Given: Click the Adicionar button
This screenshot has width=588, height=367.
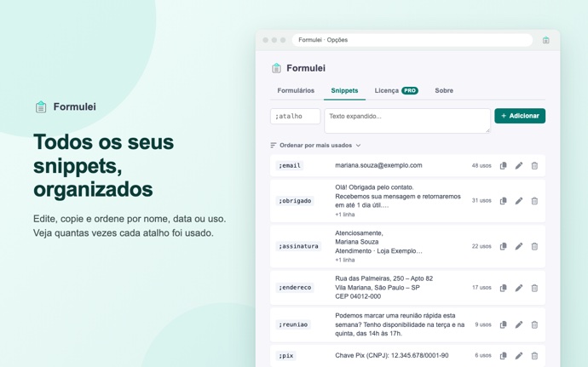Looking at the screenshot, I should click(520, 116).
